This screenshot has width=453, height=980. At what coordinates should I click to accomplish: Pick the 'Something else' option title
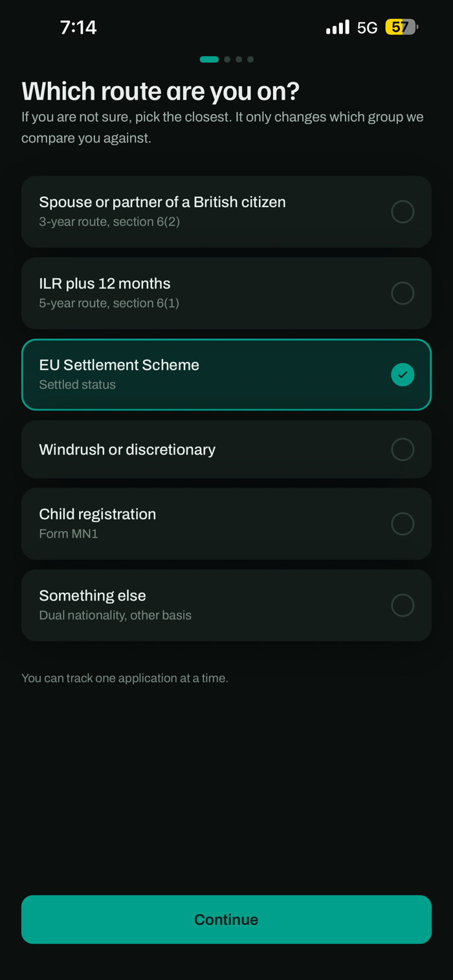click(93, 596)
